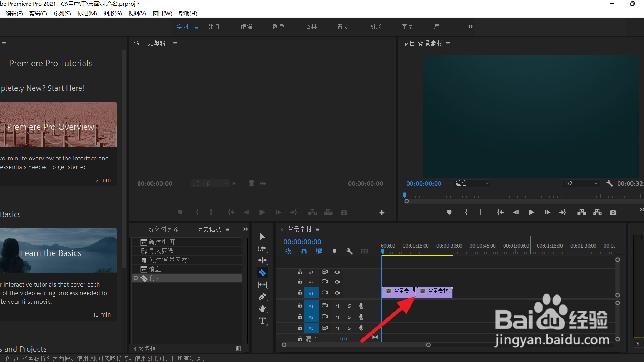Open 学习 workspace menu icon
Viewport: 644px width, 362px height.
pos(197,27)
